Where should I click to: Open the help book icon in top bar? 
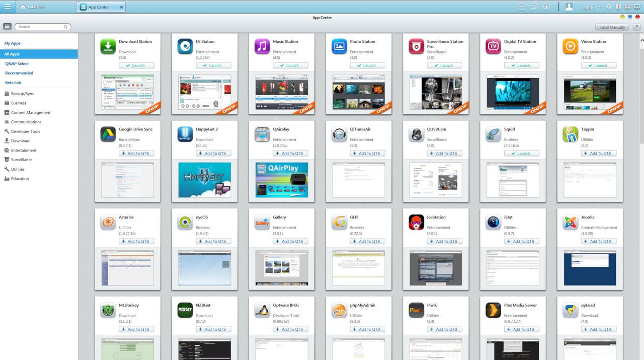618,7
